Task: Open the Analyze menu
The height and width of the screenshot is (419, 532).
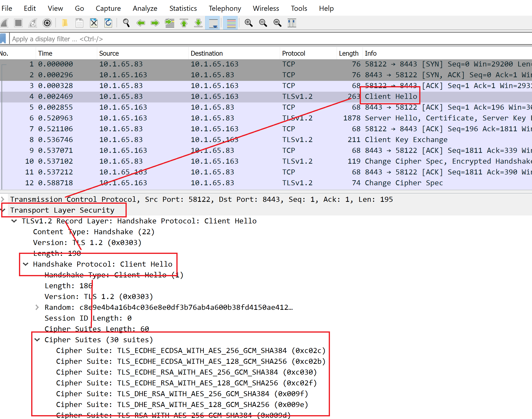Action: [x=145, y=8]
